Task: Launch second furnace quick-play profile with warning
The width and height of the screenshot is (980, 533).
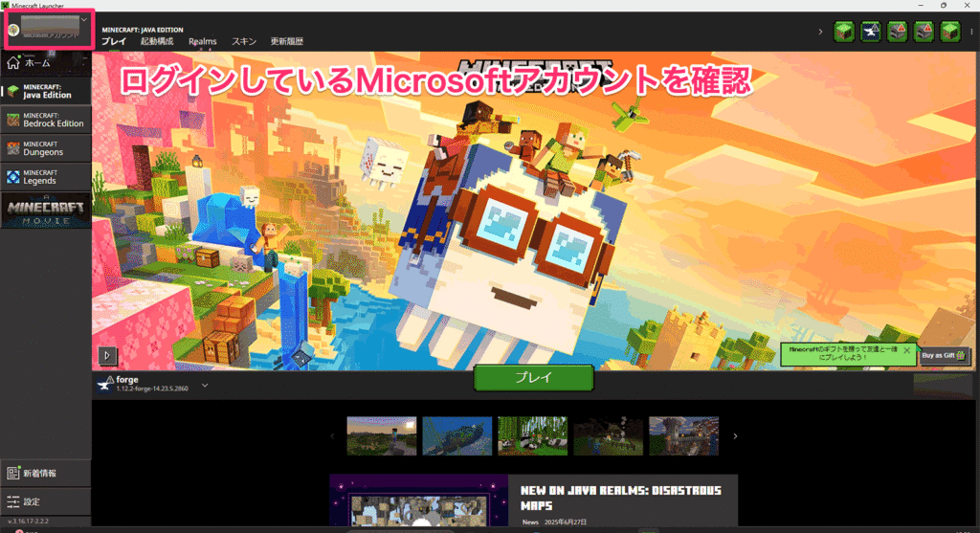Action: click(x=924, y=32)
